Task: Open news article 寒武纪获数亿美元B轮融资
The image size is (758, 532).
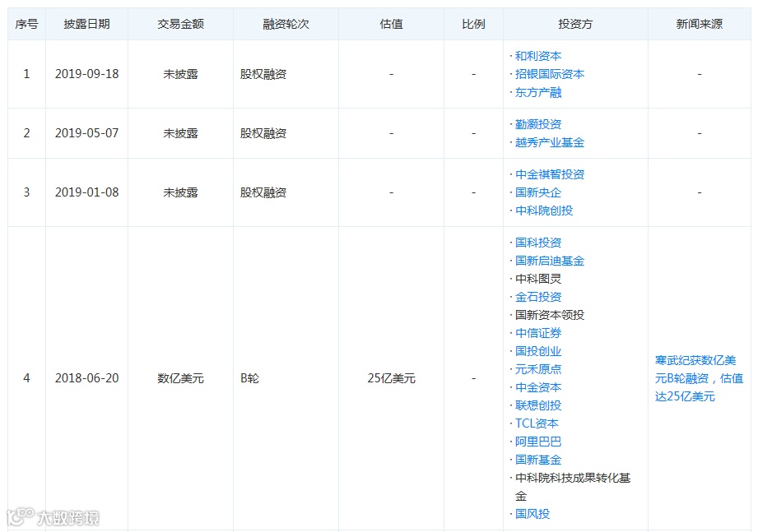Action: click(x=699, y=378)
